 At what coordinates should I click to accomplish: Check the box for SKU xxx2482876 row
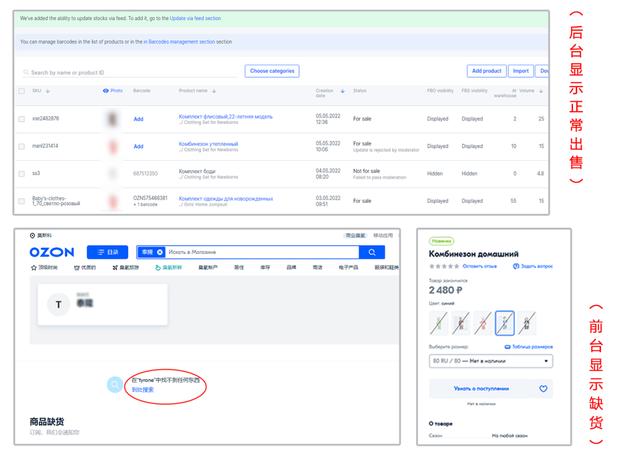coord(22,118)
